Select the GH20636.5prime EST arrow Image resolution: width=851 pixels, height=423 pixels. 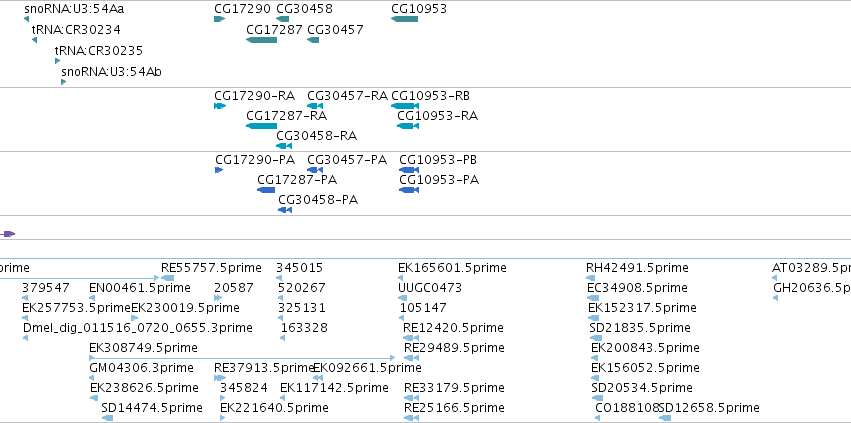tap(776, 298)
